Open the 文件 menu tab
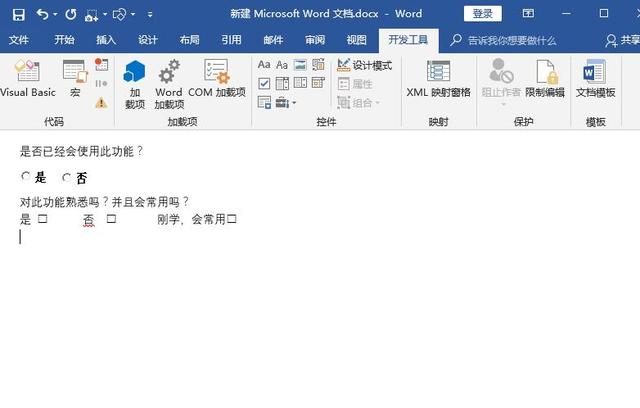Screen dimensions: 640x408 (x=19, y=40)
